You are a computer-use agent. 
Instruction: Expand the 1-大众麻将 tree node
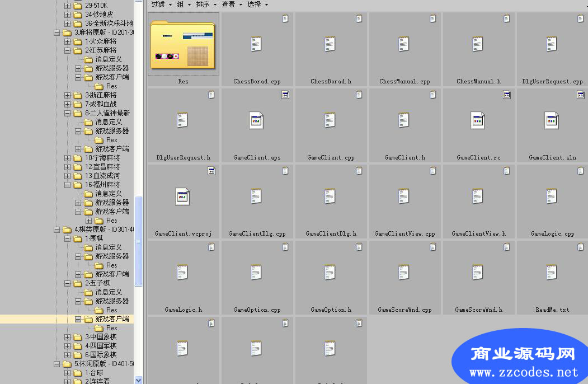coord(67,41)
